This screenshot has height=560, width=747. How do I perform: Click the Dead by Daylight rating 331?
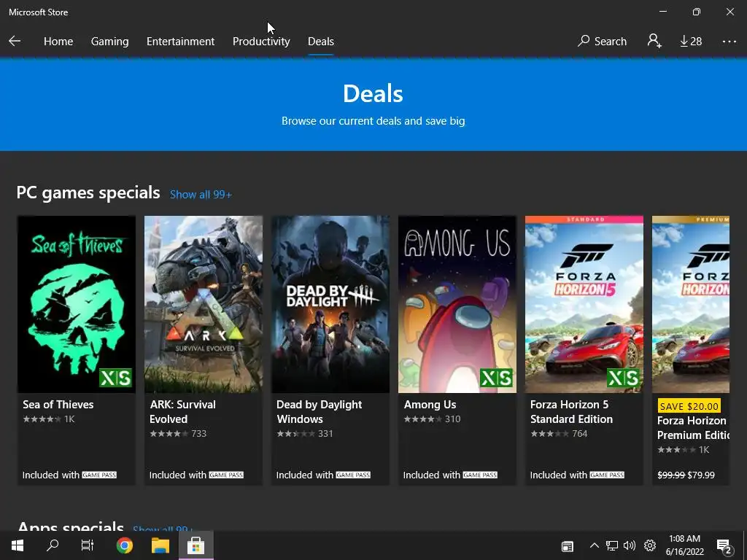click(305, 433)
